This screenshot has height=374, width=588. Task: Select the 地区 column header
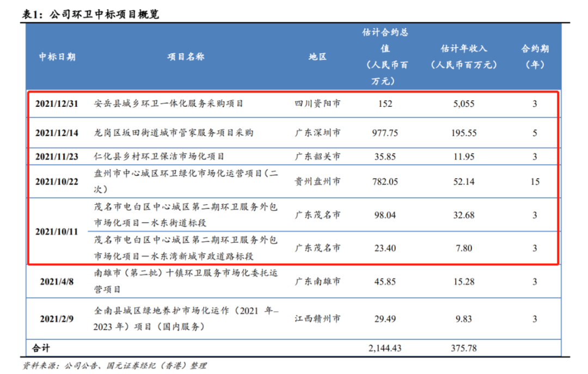point(317,57)
